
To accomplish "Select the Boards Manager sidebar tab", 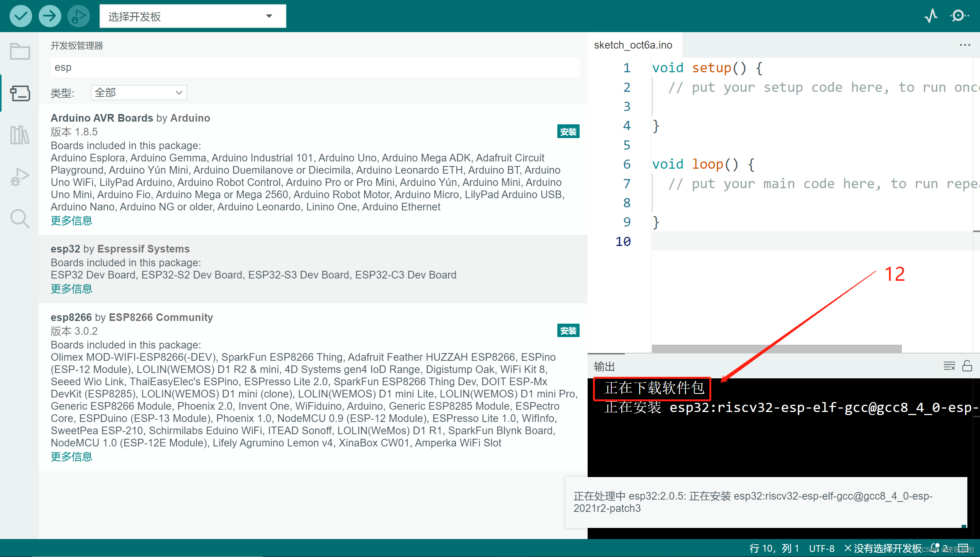I will coord(20,93).
